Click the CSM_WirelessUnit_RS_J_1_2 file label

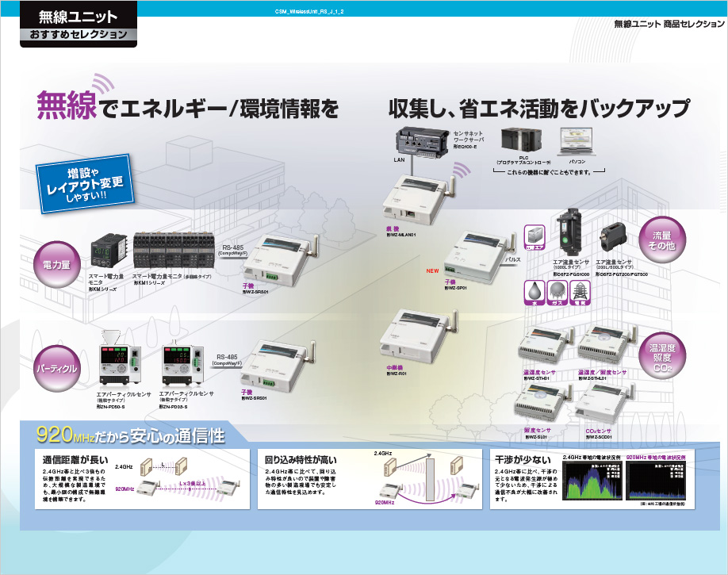click(309, 11)
